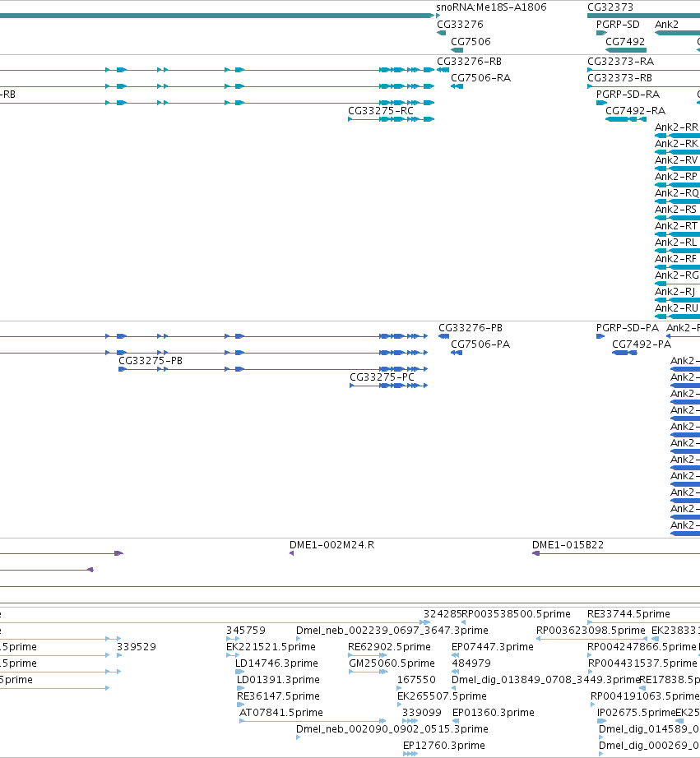Click the Ank2-RR transcript label
This screenshot has height=758, width=700.
(676, 127)
